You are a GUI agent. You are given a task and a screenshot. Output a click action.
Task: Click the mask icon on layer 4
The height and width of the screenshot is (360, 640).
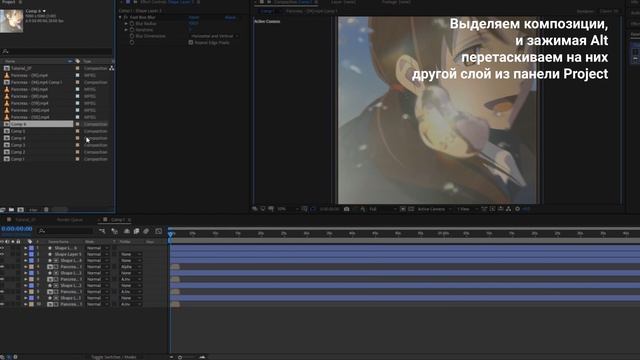[x=56, y=267]
